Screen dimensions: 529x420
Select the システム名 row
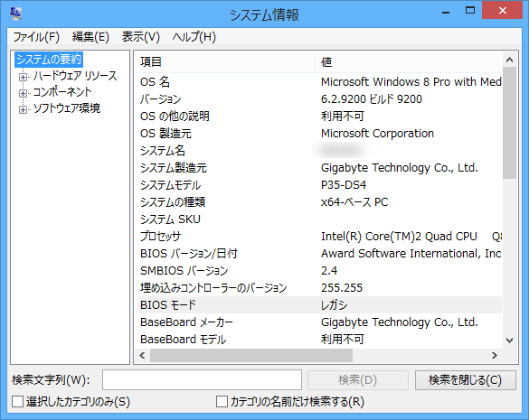(x=320, y=151)
